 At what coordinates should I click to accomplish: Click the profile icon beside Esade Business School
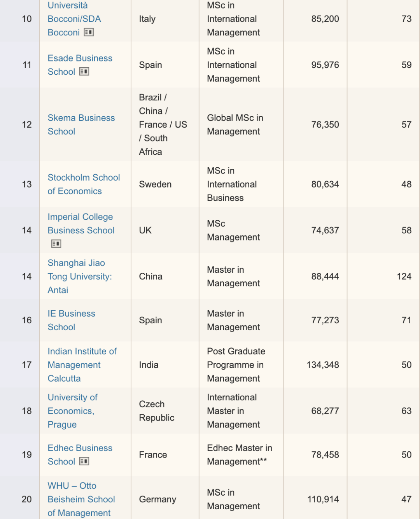click(84, 72)
